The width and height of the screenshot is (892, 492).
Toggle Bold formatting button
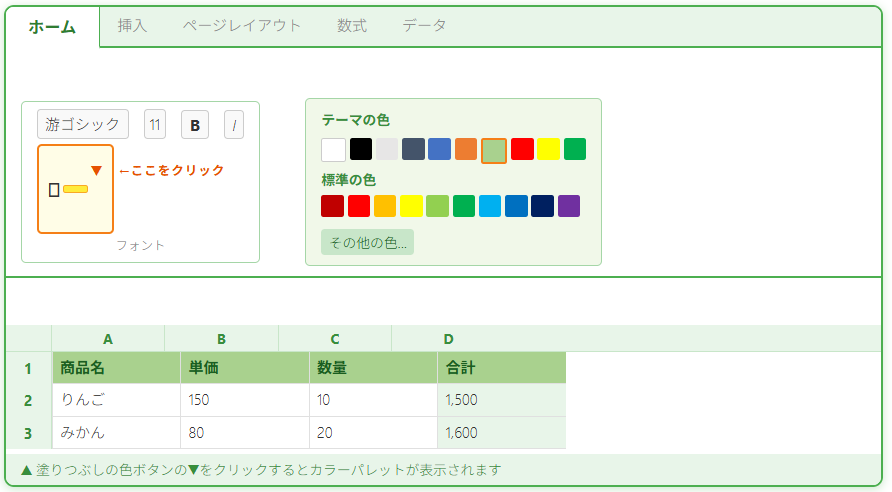point(195,125)
